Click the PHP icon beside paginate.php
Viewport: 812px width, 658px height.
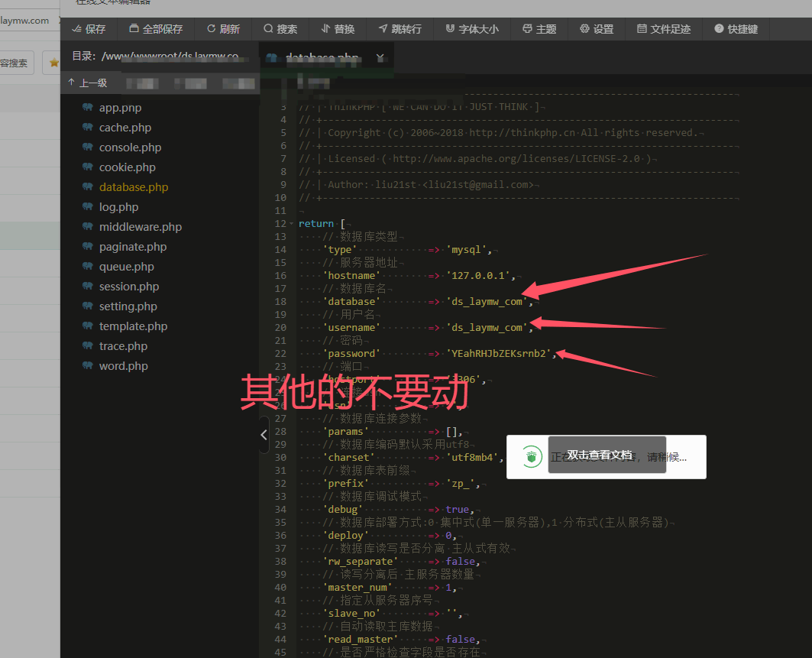coord(88,246)
